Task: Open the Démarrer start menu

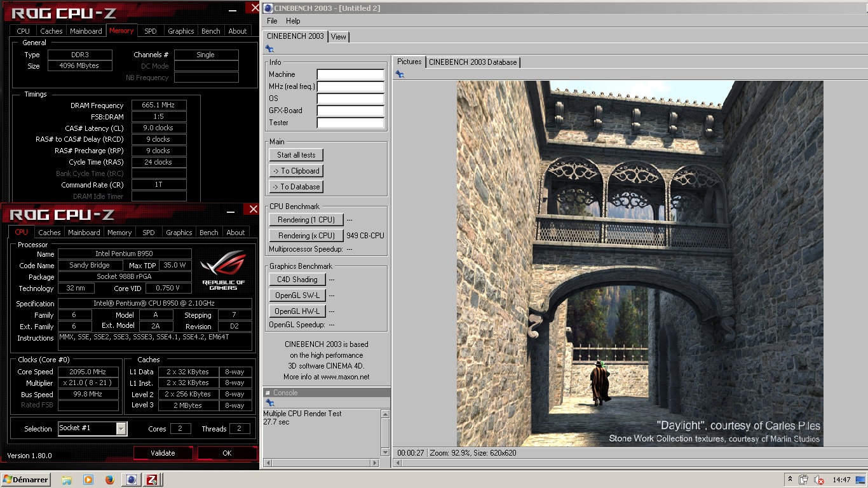Action: coord(26,480)
